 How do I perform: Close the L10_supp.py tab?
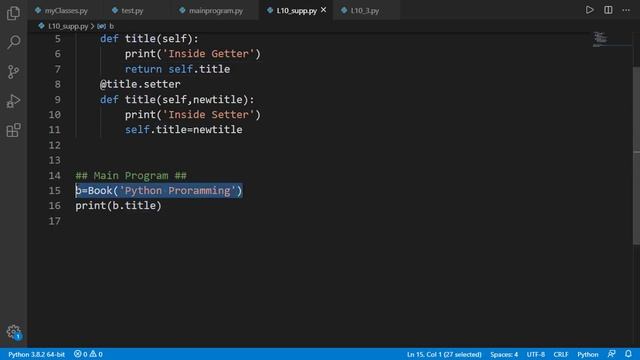(323, 10)
